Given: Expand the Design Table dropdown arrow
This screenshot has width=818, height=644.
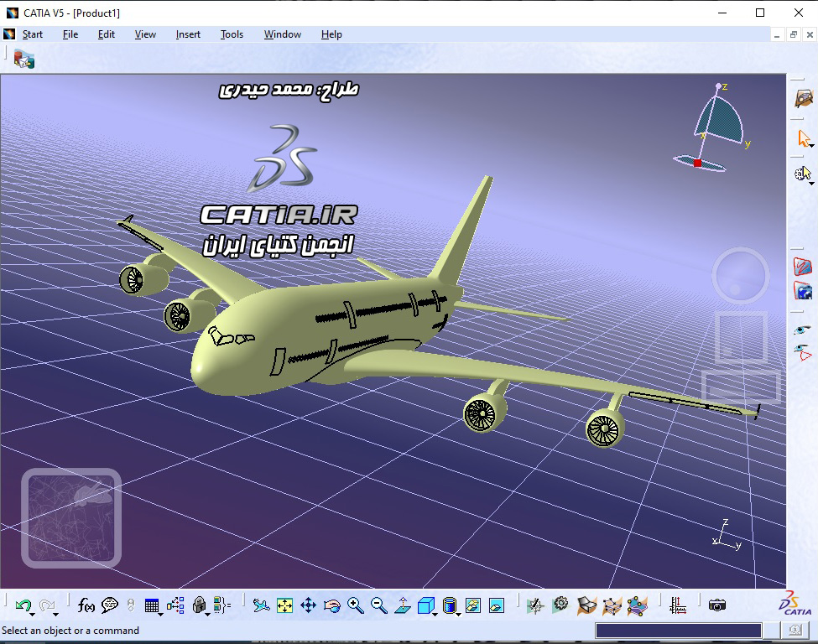Looking at the screenshot, I should (x=160, y=615).
